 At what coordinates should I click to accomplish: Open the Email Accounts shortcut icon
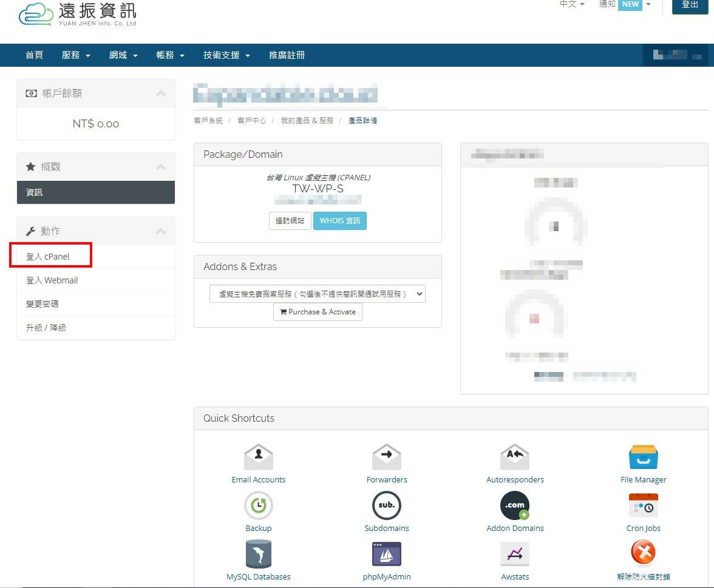click(x=258, y=456)
